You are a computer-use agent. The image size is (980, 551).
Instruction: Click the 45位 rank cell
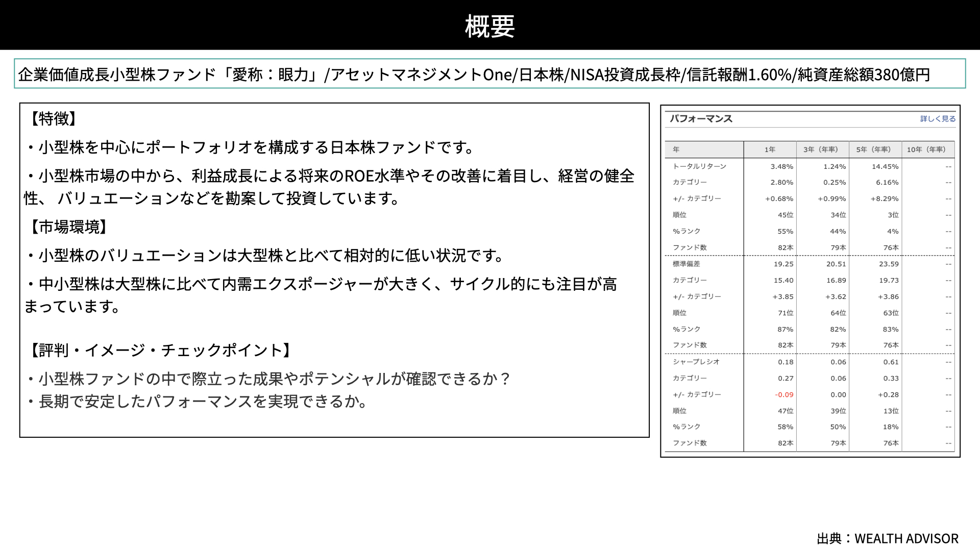point(786,215)
